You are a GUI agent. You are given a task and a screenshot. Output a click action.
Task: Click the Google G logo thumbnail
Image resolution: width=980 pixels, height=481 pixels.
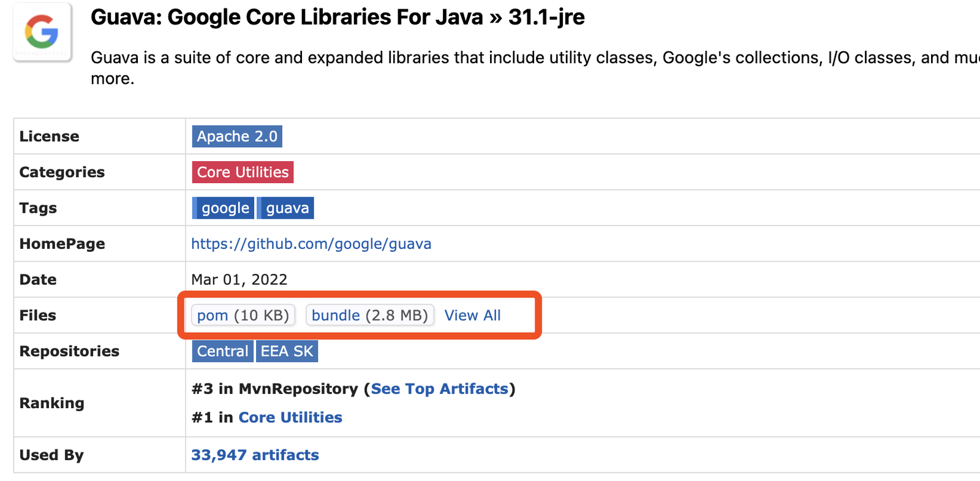click(42, 32)
